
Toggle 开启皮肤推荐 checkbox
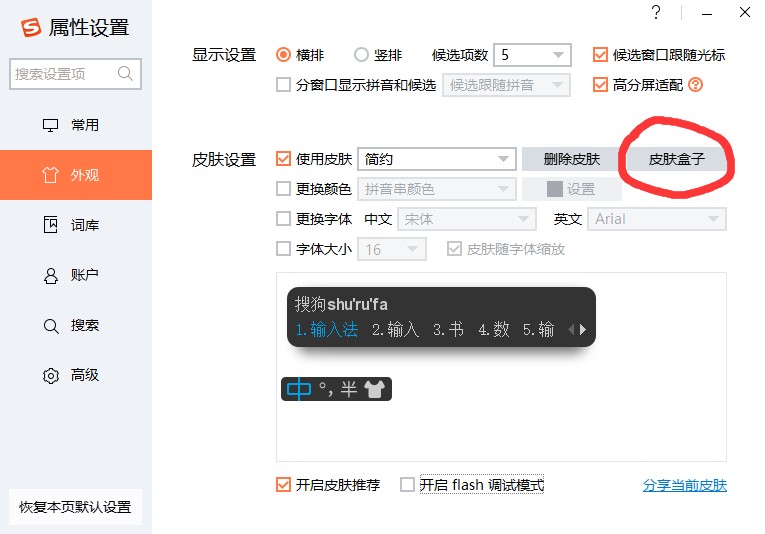[283, 484]
